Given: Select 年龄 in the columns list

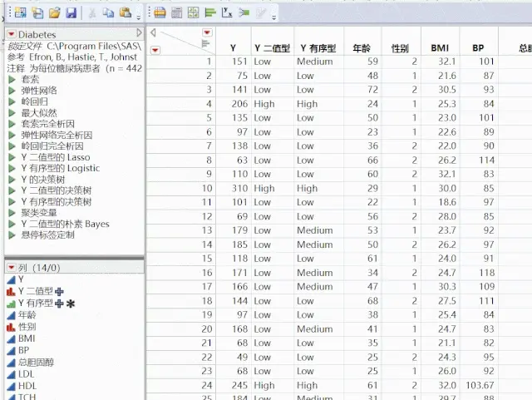Looking at the screenshot, I should [27, 315].
